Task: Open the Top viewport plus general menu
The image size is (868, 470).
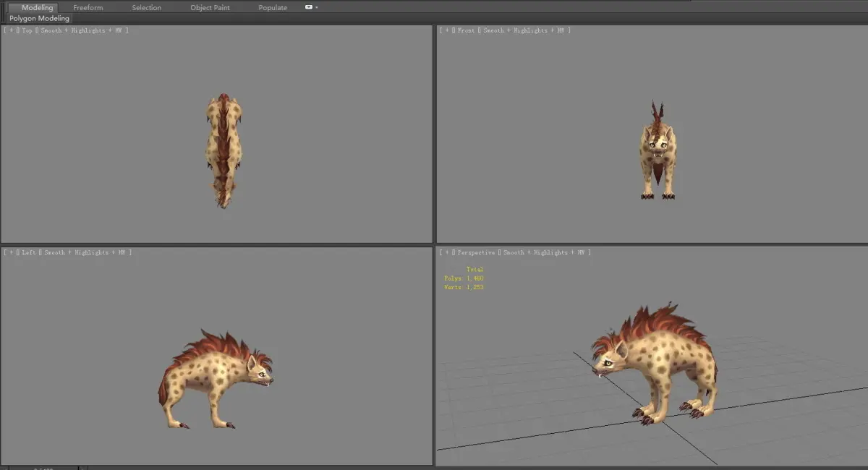Action: point(11,30)
